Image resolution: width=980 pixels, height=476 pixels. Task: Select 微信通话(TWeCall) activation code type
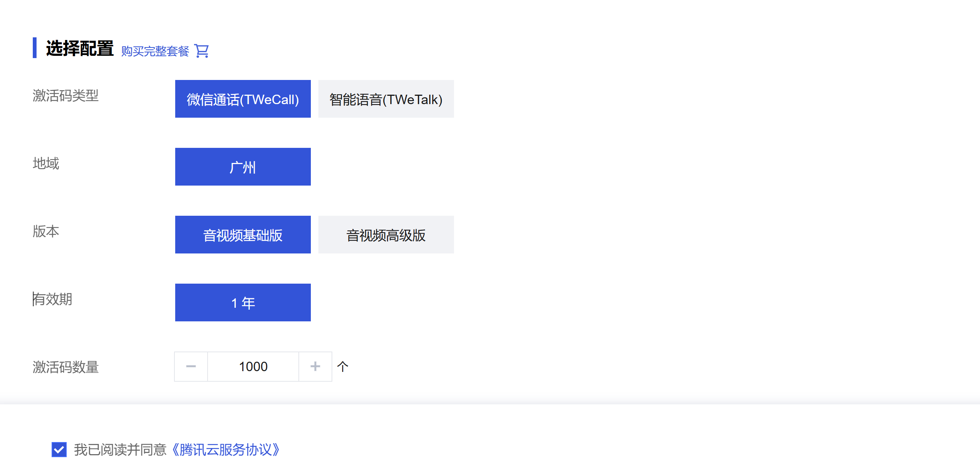point(243,99)
